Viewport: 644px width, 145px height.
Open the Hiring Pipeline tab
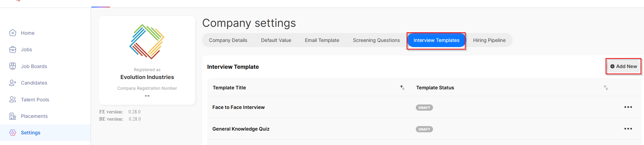(489, 40)
